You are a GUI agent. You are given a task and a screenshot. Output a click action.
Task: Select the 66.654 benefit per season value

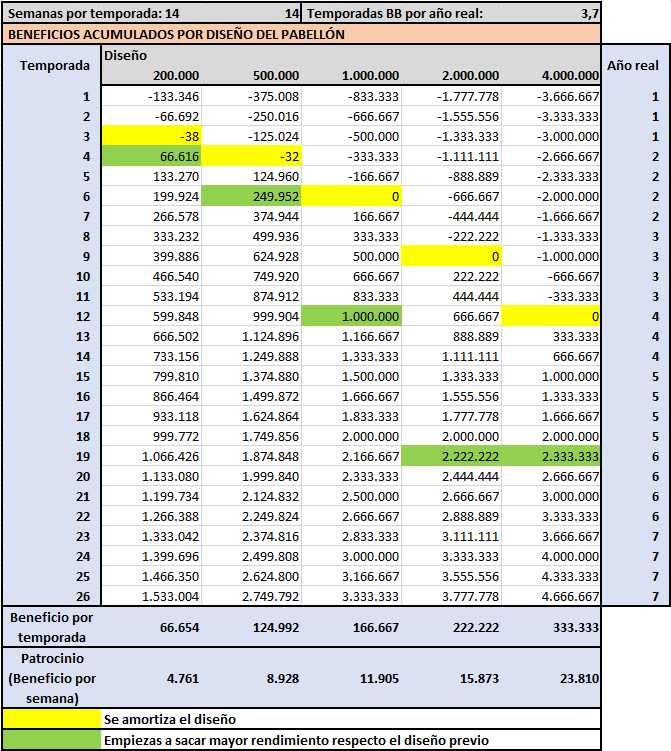(x=180, y=627)
